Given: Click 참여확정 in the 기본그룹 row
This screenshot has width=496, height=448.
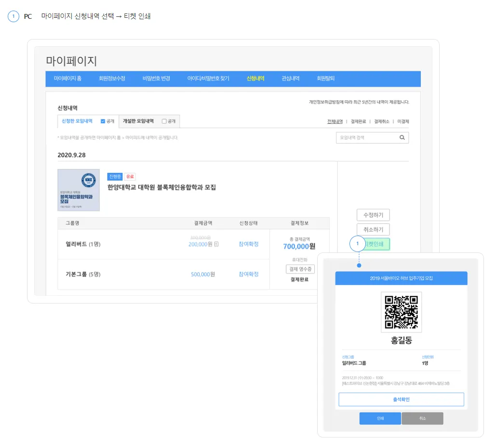Looking at the screenshot, I should (x=249, y=274).
